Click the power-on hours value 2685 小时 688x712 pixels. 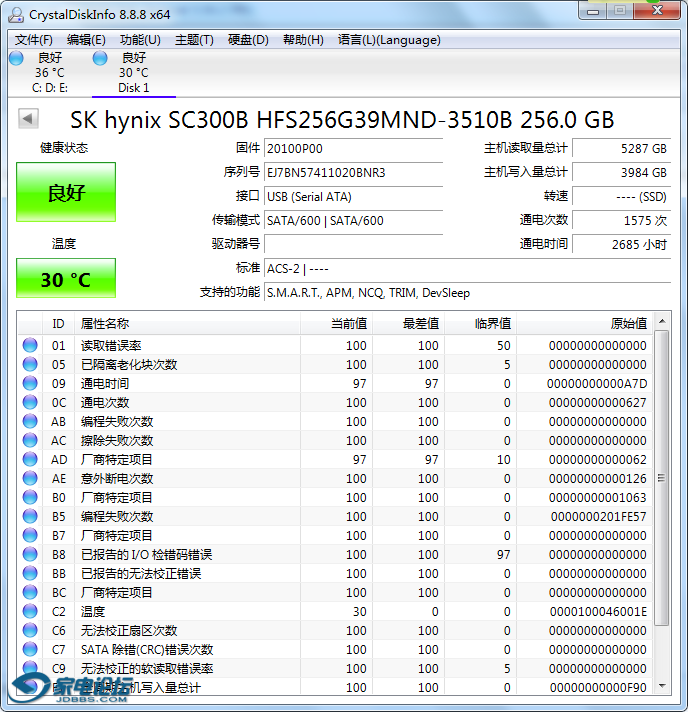pos(621,245)
